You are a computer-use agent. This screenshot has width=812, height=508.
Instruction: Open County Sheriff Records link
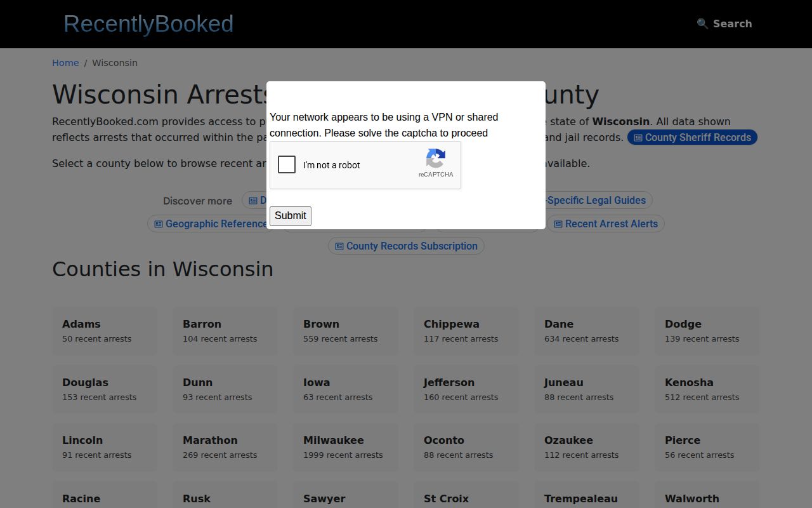(x=692, y=137)
